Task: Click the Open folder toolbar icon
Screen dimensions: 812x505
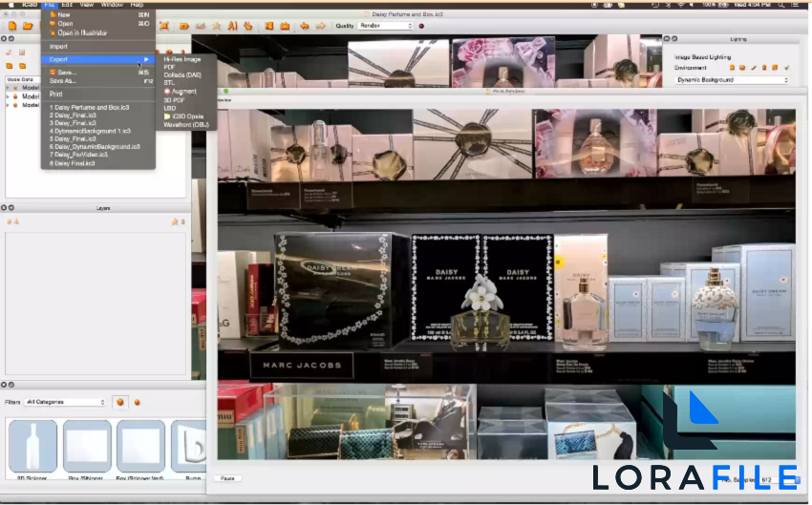Action: pos(28,26)
